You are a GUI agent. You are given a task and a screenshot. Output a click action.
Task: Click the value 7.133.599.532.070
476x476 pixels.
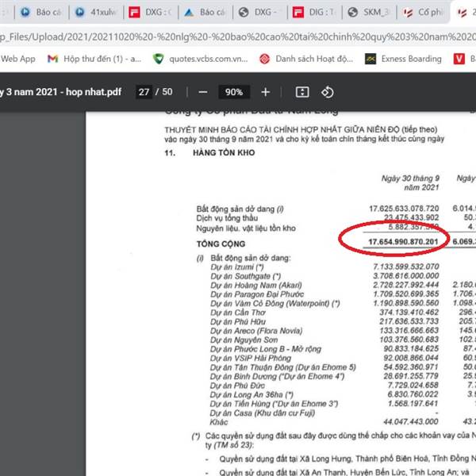point(406,267)
